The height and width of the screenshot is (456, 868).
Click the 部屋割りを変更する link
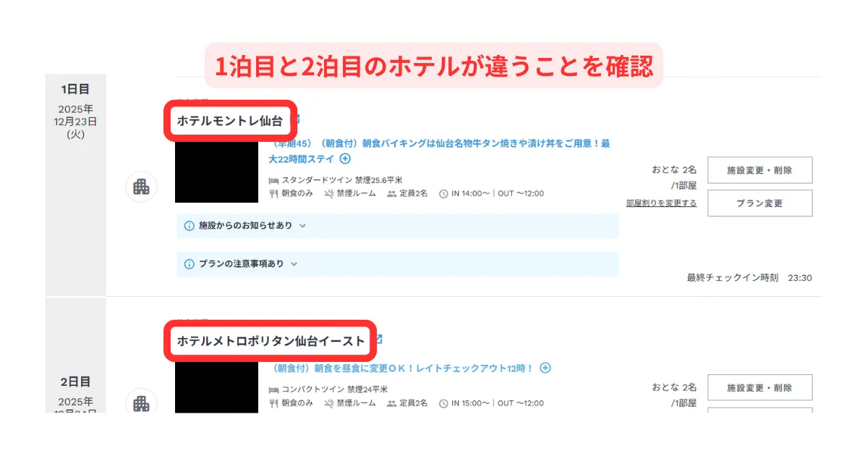click(x=661, y=203)
